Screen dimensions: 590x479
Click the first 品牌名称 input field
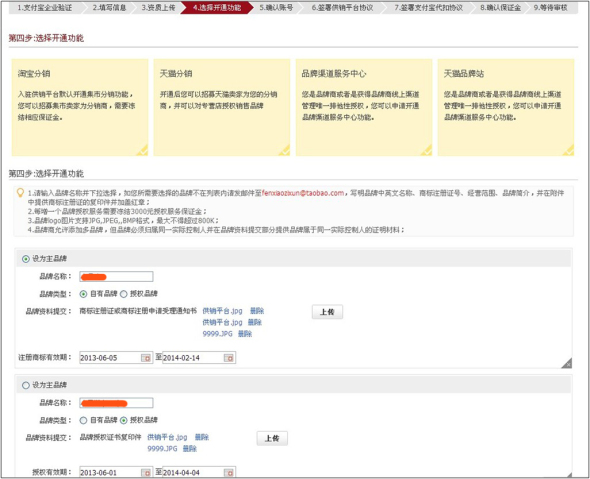coord(116,277)
